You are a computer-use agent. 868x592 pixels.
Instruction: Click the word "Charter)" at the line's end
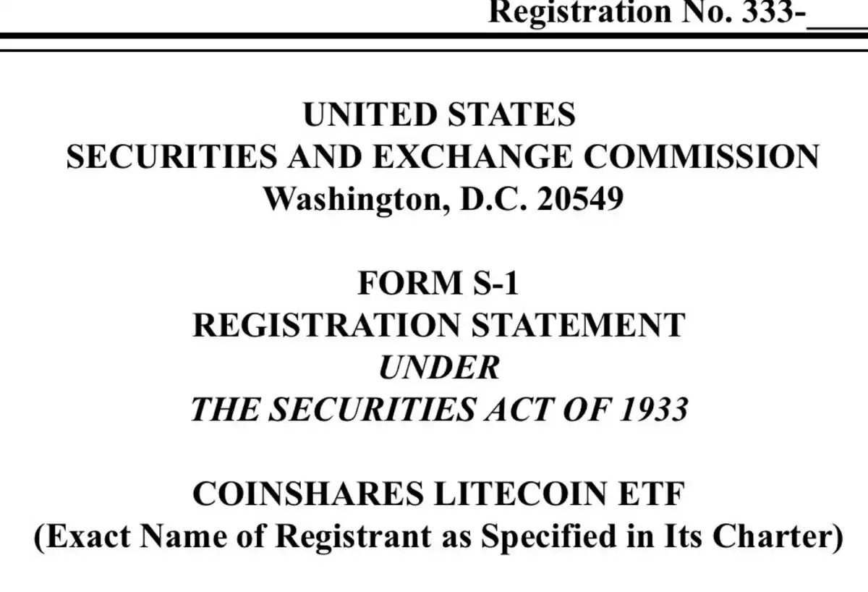(778, 537)
